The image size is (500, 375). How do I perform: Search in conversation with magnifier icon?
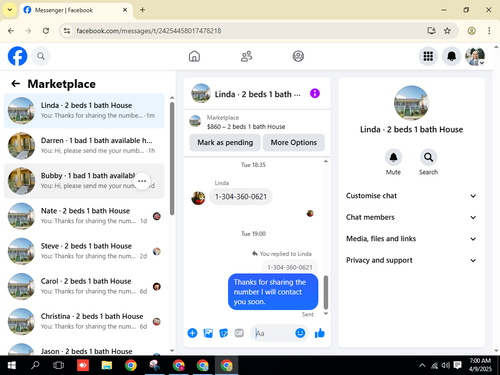428,157
